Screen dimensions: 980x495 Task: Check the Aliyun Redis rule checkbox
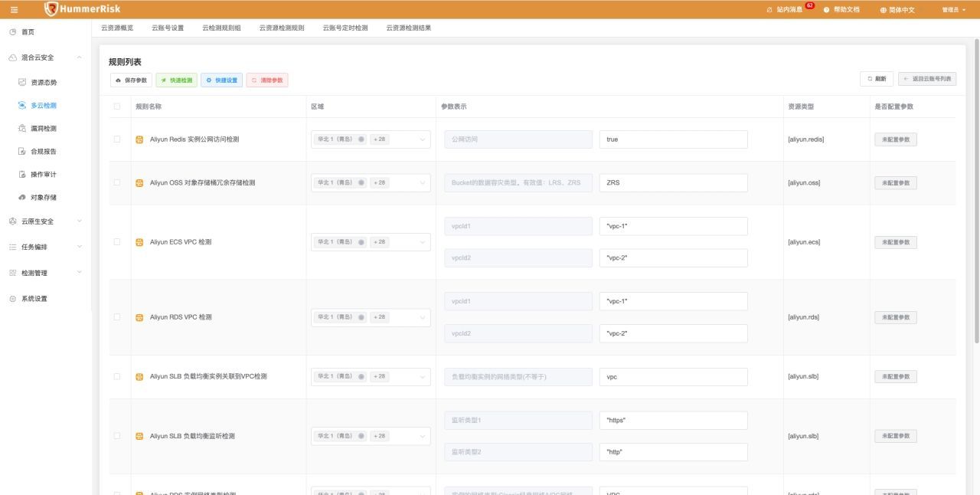pos(117,139)
